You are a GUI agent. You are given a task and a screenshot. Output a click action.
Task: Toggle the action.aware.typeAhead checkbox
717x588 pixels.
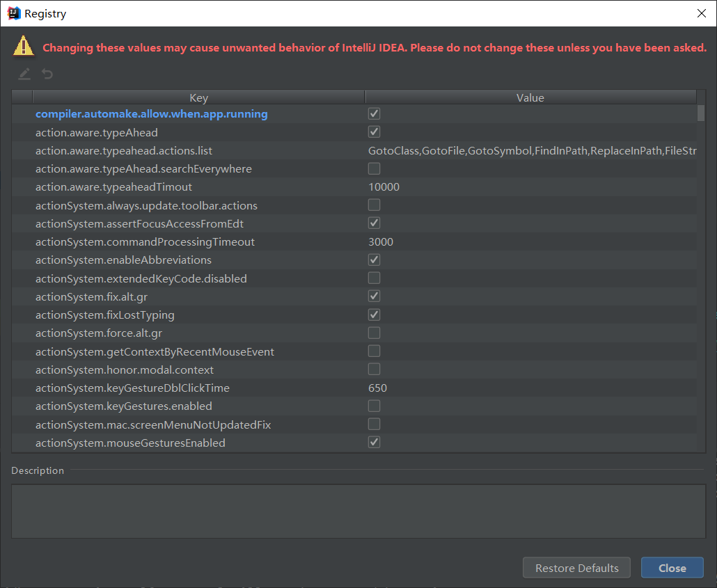[374, 132]
